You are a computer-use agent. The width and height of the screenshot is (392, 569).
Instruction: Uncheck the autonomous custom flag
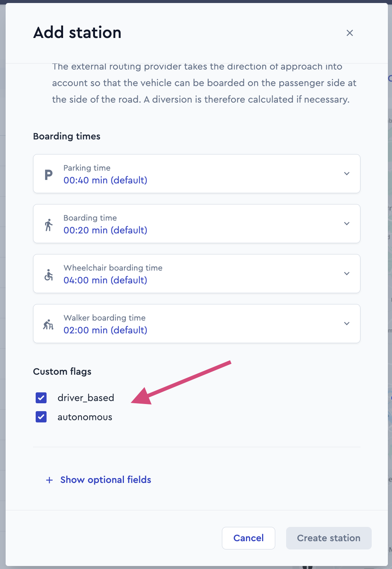coord(41,417)
